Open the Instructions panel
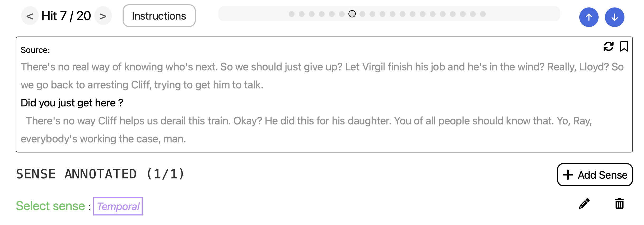644x225 pixels. 159,16
